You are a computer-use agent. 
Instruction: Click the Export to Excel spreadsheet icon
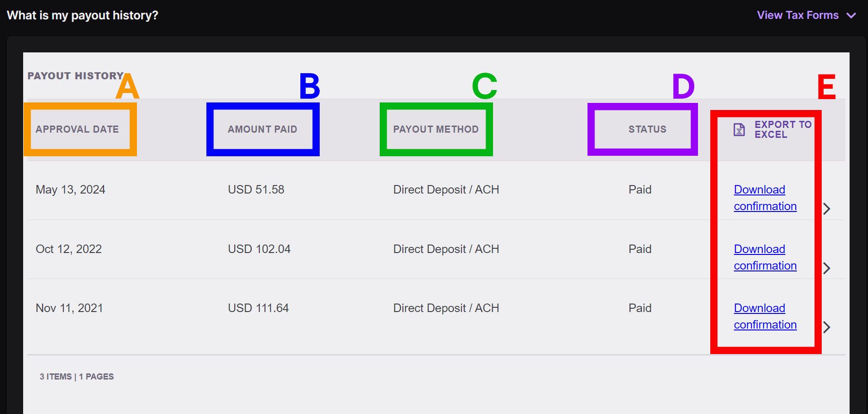[x=739, y=129]
